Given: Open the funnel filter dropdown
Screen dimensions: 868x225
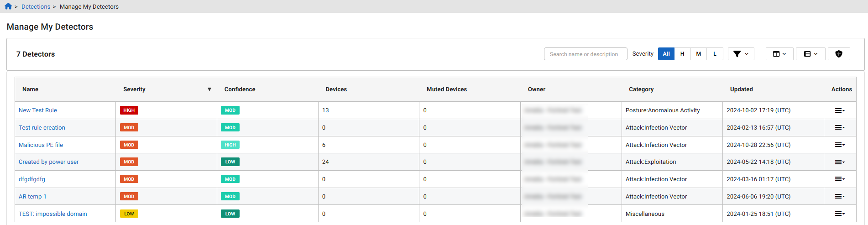Looking at the screenshot, I should [741, 54].
